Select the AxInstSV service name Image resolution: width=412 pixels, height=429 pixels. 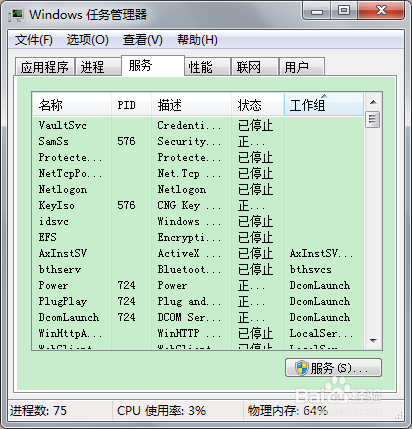63,253
